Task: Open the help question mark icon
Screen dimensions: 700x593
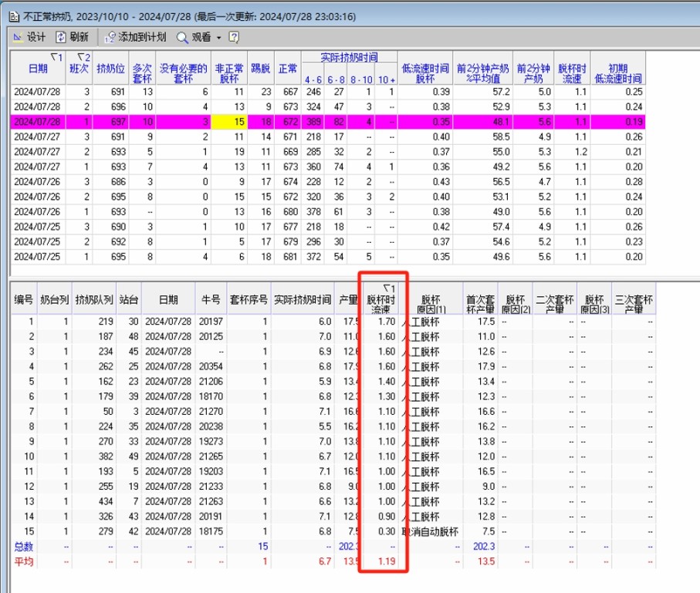Action: click(x=234, y=37)
